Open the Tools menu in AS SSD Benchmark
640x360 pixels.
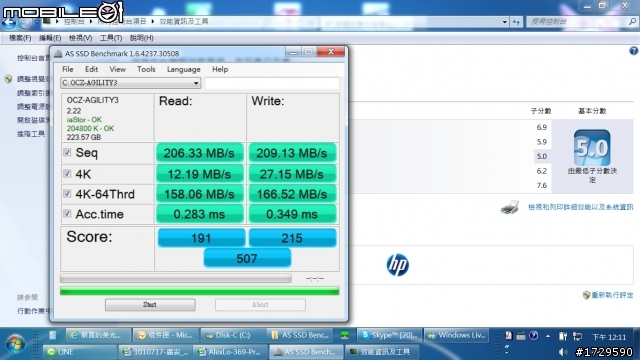[x=146, y=69]
